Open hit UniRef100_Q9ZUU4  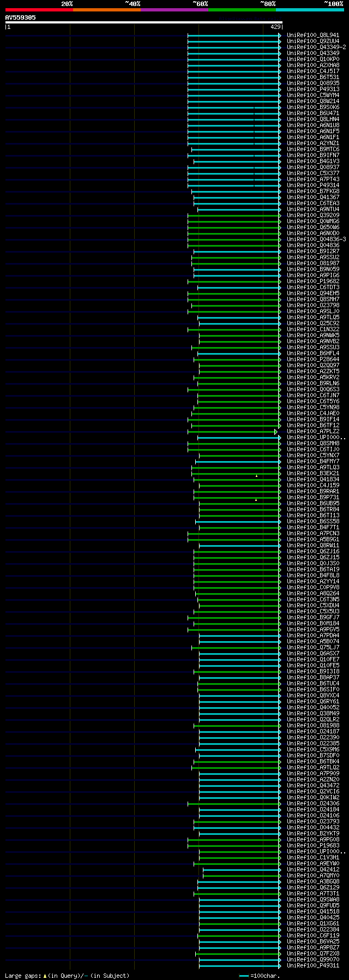click(313, 41)
